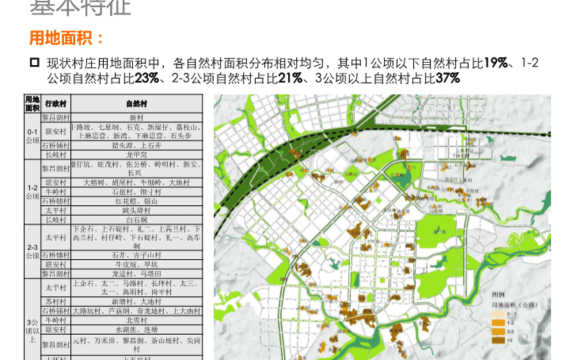The width and height of the screenshot is (570, 360).
Task: Click the bold 19% figure
Action: tap(495, 63)
